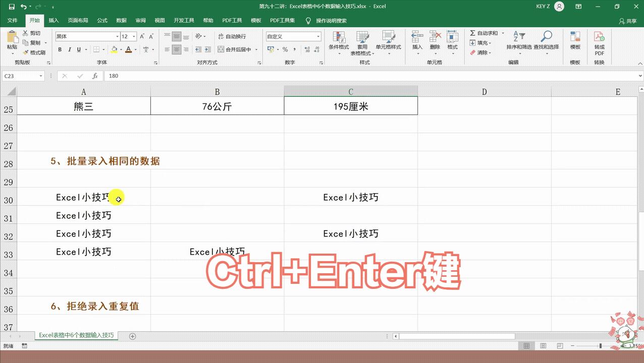
Task: Click the Percent Style icon
Action: click(x=285, y=49)
